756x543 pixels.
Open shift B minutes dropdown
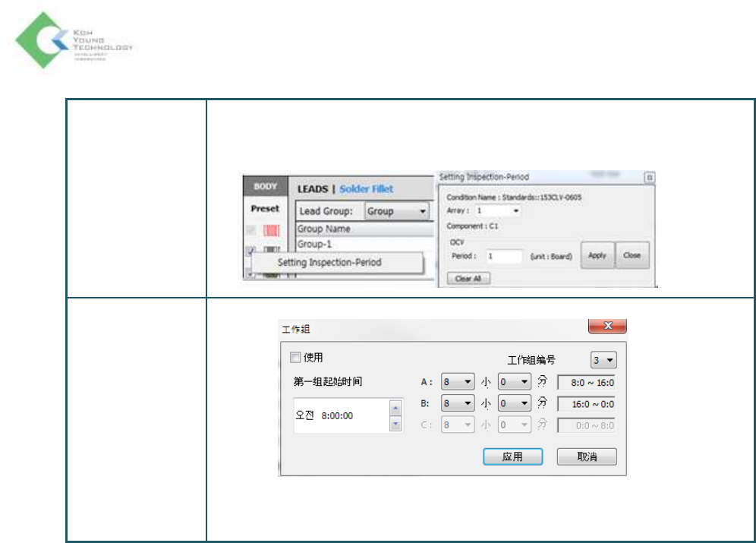pos(515,403)
